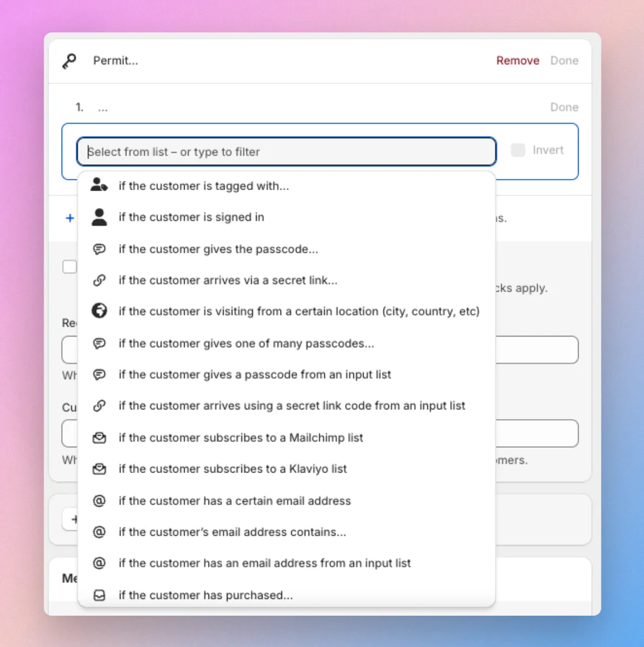Choose 'gives one of many passcodes...' option

coord(286,343)
